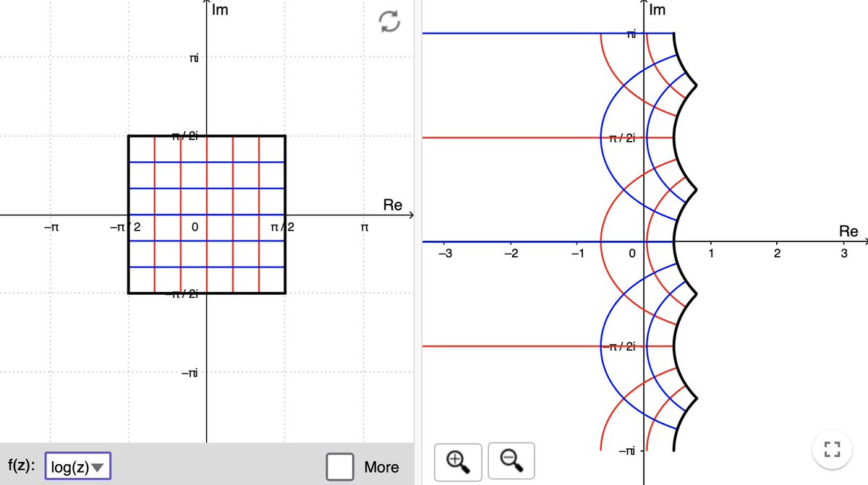Image resolution: width=868 pixels, height=485 pixels.
Task: Enter fullscreen using the corner brackets icon
Action: click(833, 450)
